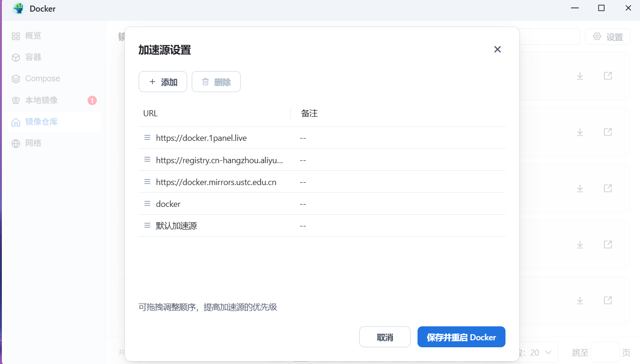Image resolution: width=640 pixels, height=364 pixels.
Task: Click the third image card's external link icon
Action: [608, 188]
